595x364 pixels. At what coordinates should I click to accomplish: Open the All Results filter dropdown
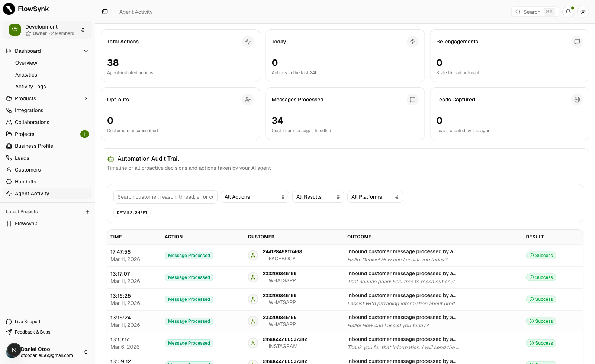click(318, 197)
